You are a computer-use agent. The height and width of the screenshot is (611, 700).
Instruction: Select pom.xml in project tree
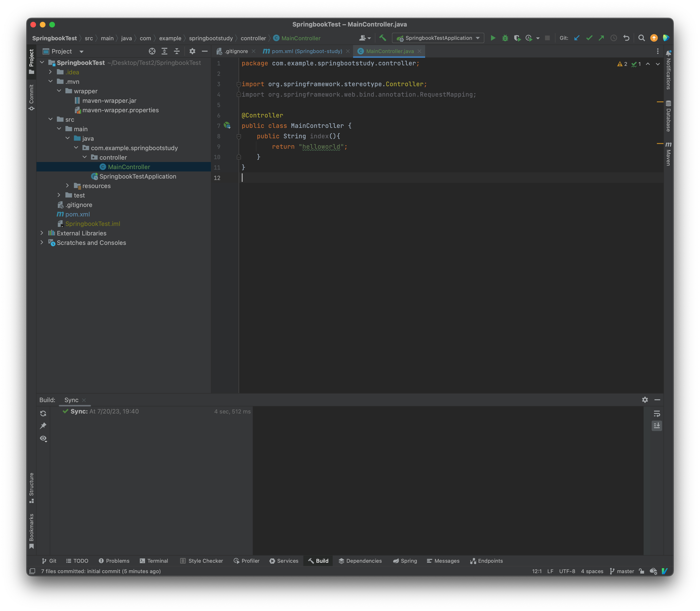pyautogui.click(x=77, y=214)
